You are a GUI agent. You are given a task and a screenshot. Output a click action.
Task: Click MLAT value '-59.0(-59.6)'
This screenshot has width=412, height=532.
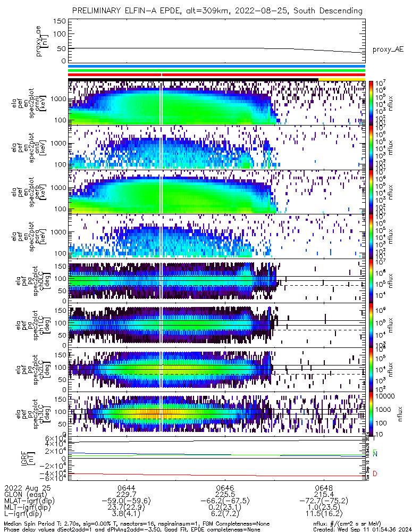(126, 501)
